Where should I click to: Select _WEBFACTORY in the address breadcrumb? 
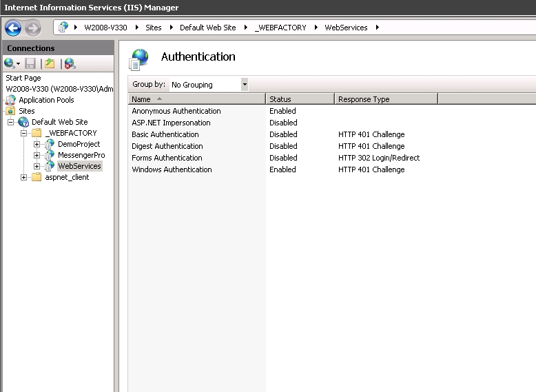click(x=280, y=28)
